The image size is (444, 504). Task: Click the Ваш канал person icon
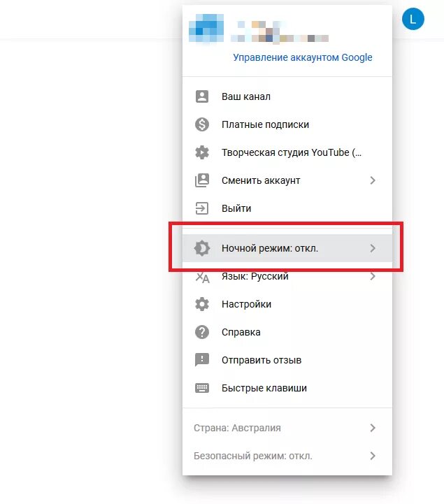202,96
